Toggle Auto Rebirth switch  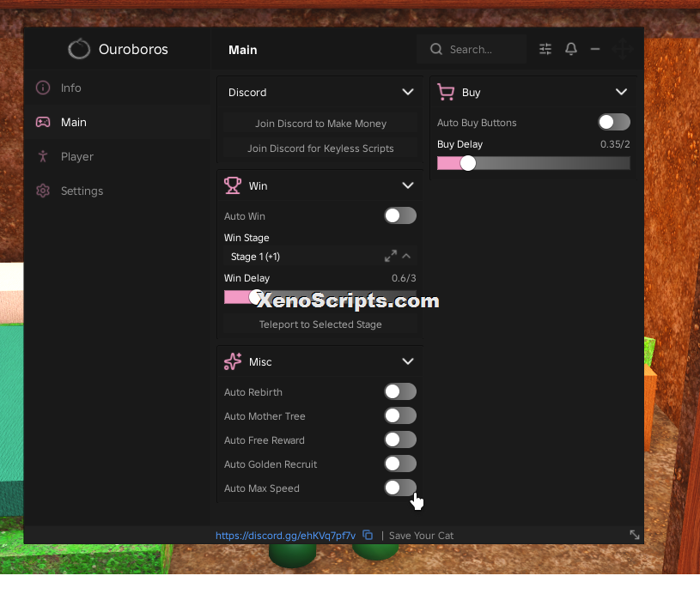coord(400,391)
